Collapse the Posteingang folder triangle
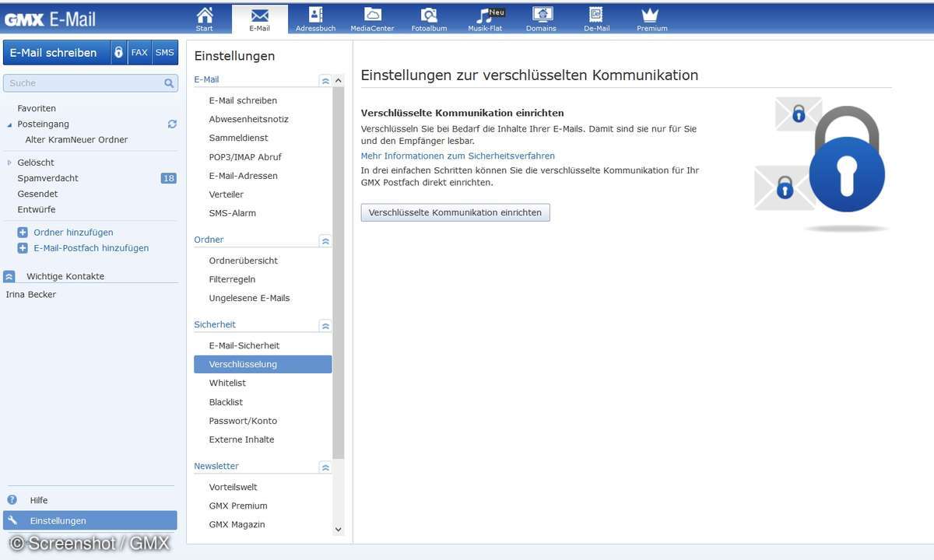 point(9,124)
